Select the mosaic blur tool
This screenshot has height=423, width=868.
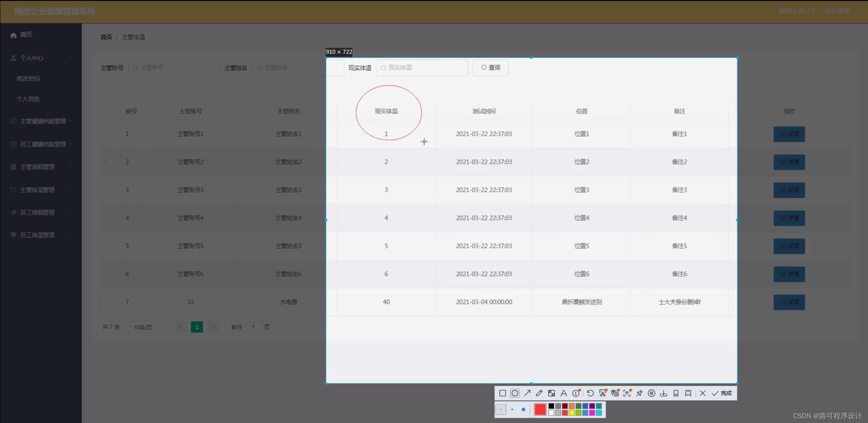pyautogui.click(x=551, y=393)
